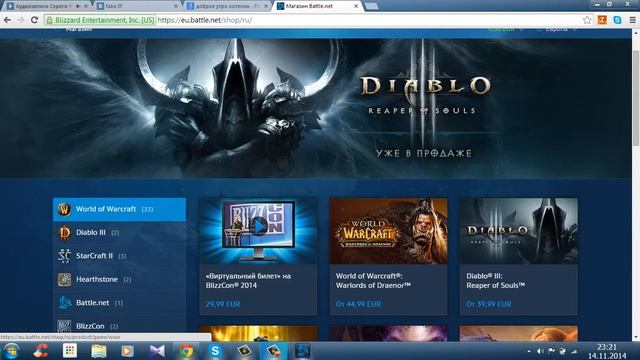
Task: Open the Battle.net category
Action: [120, 303]
